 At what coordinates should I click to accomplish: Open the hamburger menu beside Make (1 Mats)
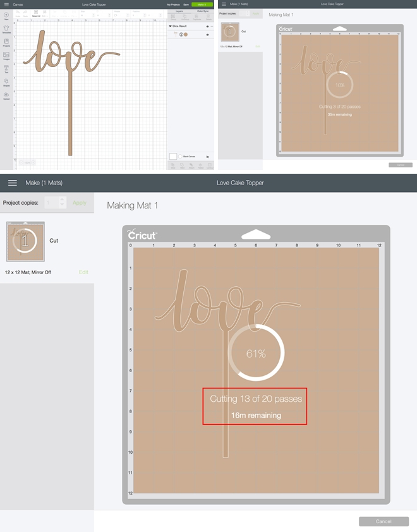click(12, 183)
